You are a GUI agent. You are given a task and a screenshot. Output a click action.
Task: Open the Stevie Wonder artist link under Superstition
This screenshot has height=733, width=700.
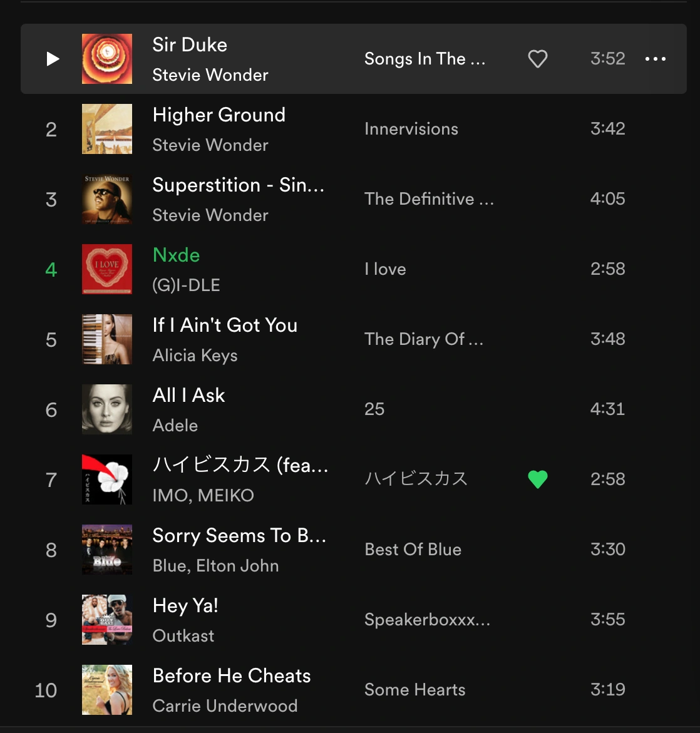210,215
